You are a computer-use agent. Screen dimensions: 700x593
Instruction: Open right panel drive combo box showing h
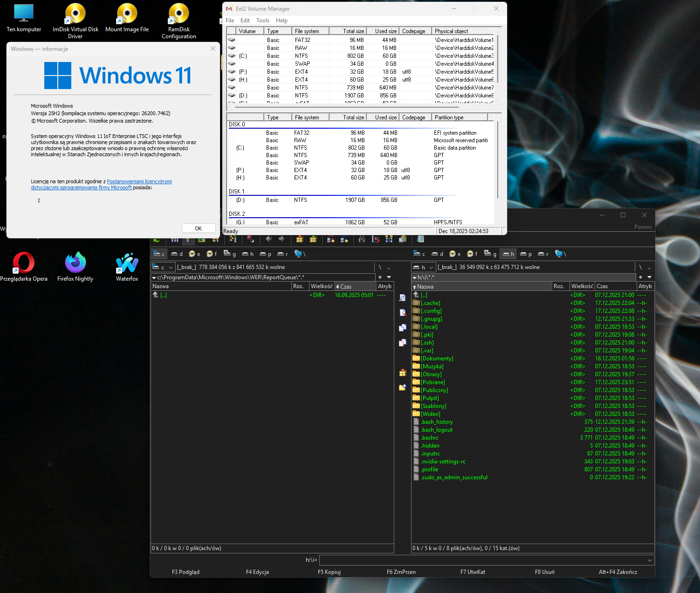423,268
